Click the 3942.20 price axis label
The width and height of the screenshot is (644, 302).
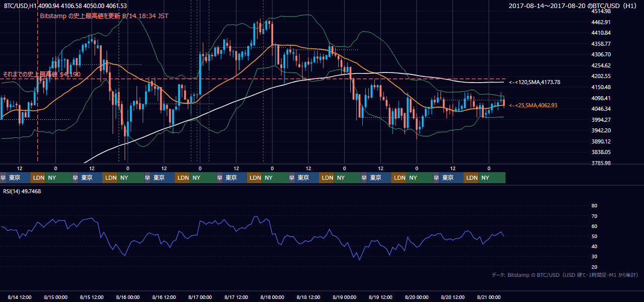coord(601,130)
